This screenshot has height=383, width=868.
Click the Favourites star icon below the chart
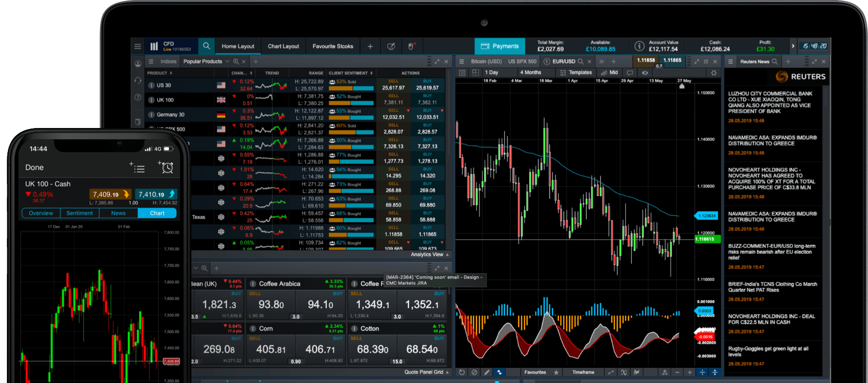(556, 372)
